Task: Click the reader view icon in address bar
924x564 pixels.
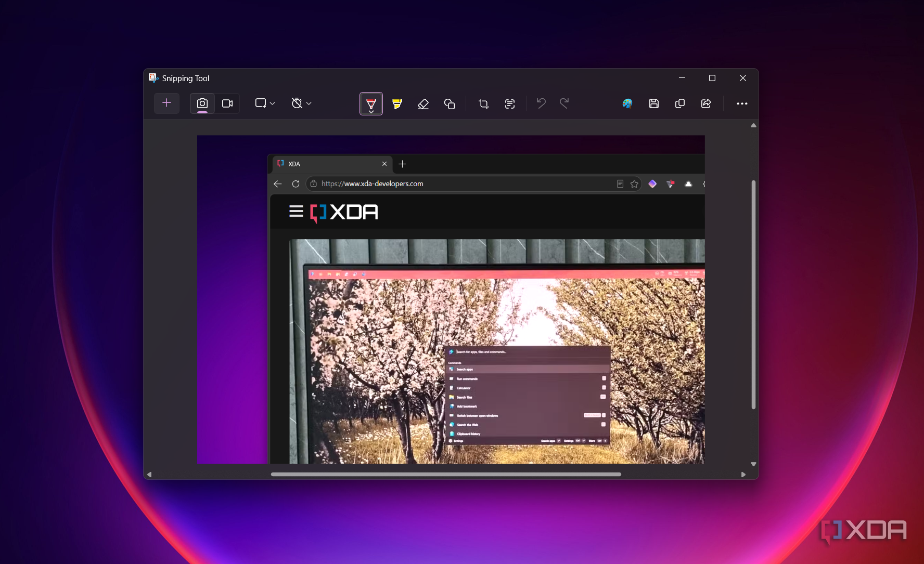Action: (x=620, y=184)
